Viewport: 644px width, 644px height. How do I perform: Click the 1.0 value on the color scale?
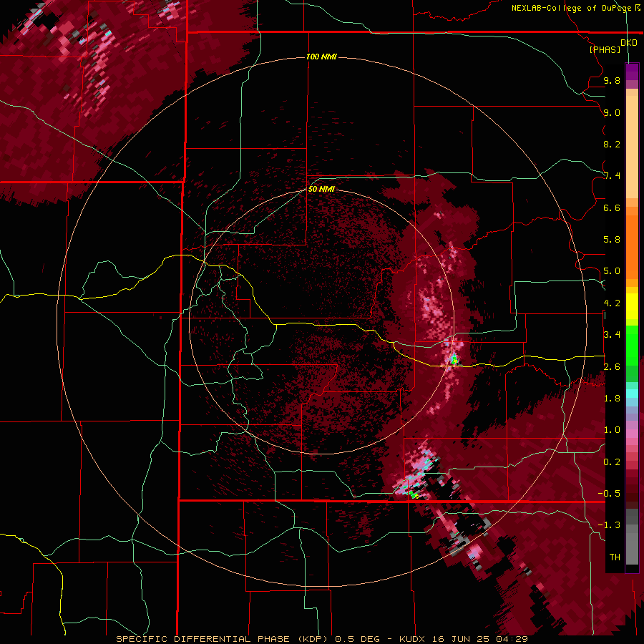click(612, 430)
